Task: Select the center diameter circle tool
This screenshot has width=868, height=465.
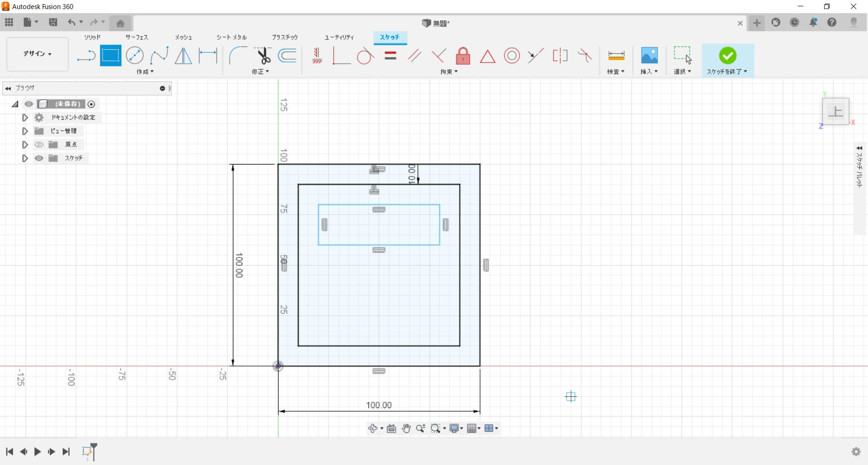Action: (x=135, y=56)
